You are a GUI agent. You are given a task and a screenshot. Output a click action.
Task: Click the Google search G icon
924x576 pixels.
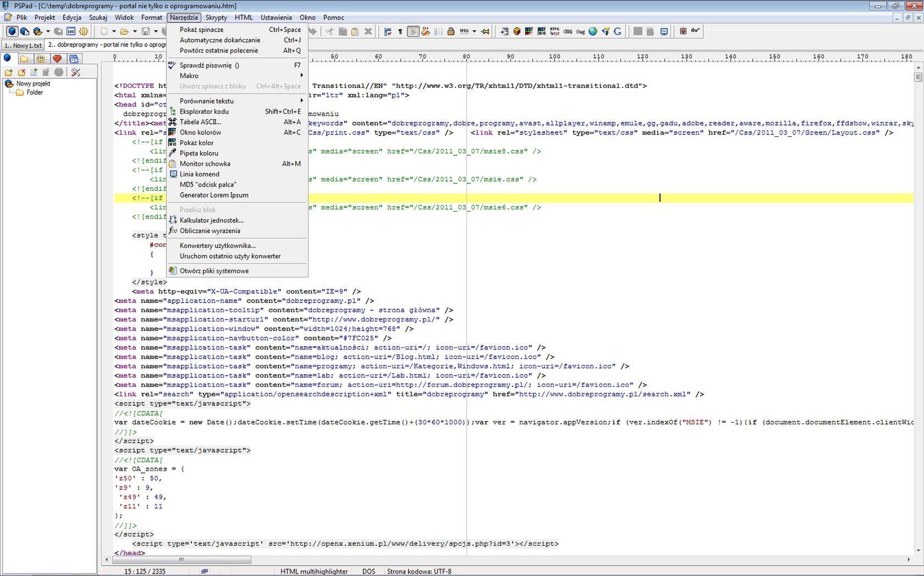pyautogui.click(x=618, y=31)
